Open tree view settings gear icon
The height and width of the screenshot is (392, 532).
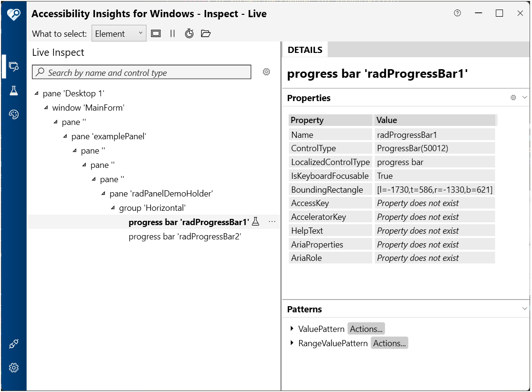pyautogui.click(x=266, y=72)
